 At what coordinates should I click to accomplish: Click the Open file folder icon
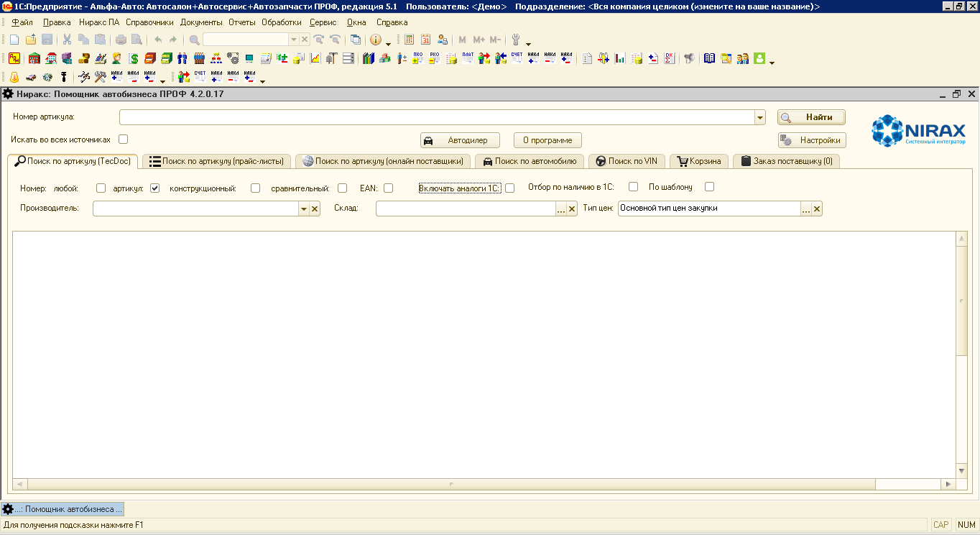coord(31,40)
